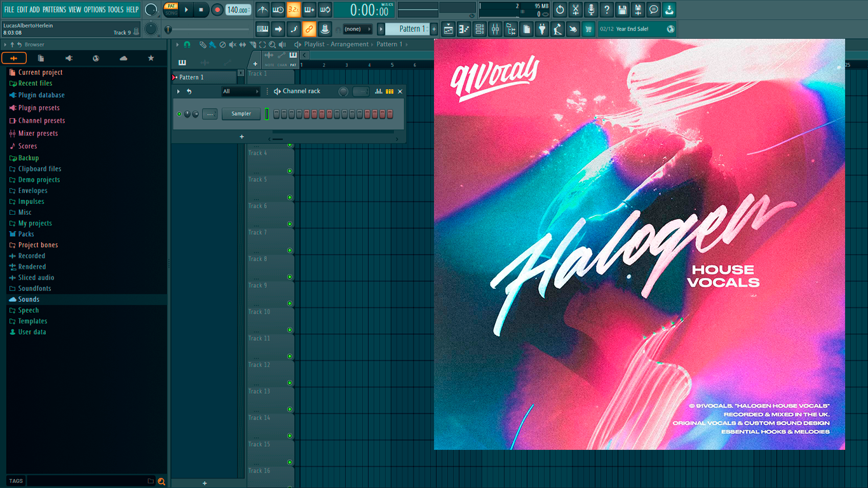
Task: Adjust the Sampler channel volume knob
Action: click(x=195, y=114)
